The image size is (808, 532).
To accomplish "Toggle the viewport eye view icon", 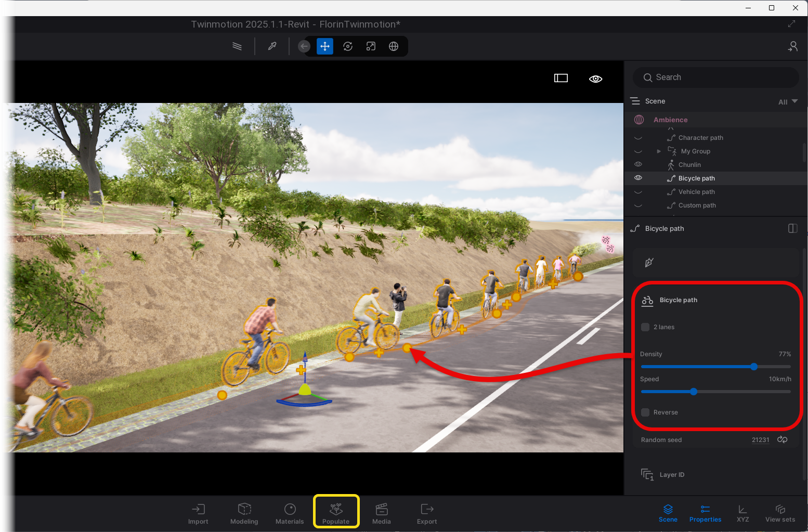I will point(595,79).
